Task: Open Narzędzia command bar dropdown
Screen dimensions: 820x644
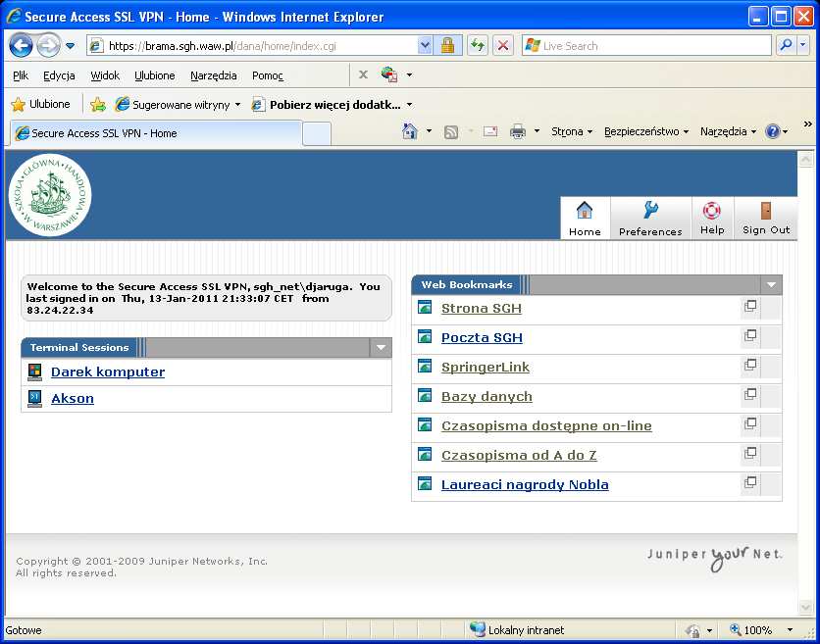Action: [x=728, y=131]
